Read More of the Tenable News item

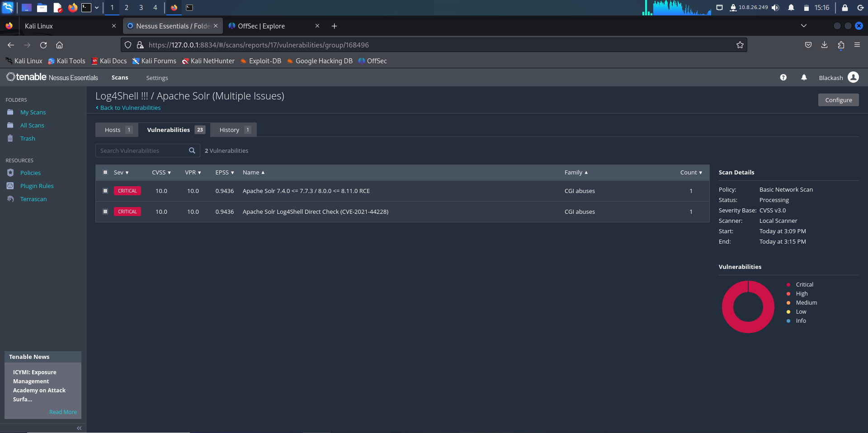(63, 412)
